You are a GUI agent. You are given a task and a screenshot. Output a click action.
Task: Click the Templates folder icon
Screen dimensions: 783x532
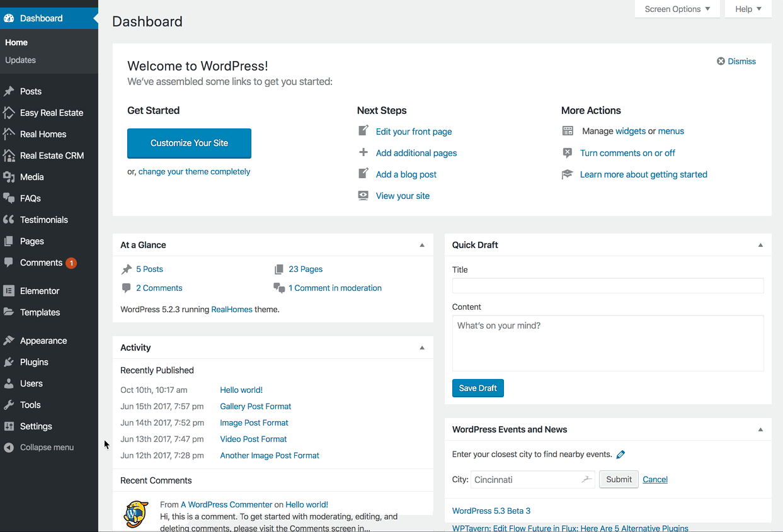[9, 312]
